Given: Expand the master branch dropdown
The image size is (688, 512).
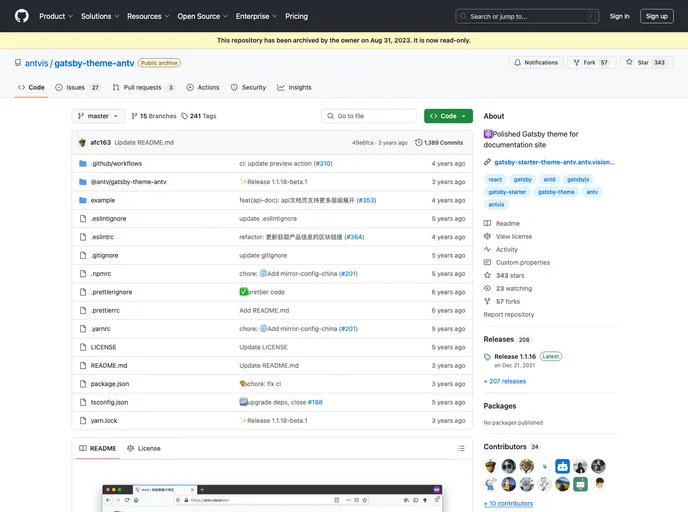Looking at the screenshot, I should click(x=98, y=116).
